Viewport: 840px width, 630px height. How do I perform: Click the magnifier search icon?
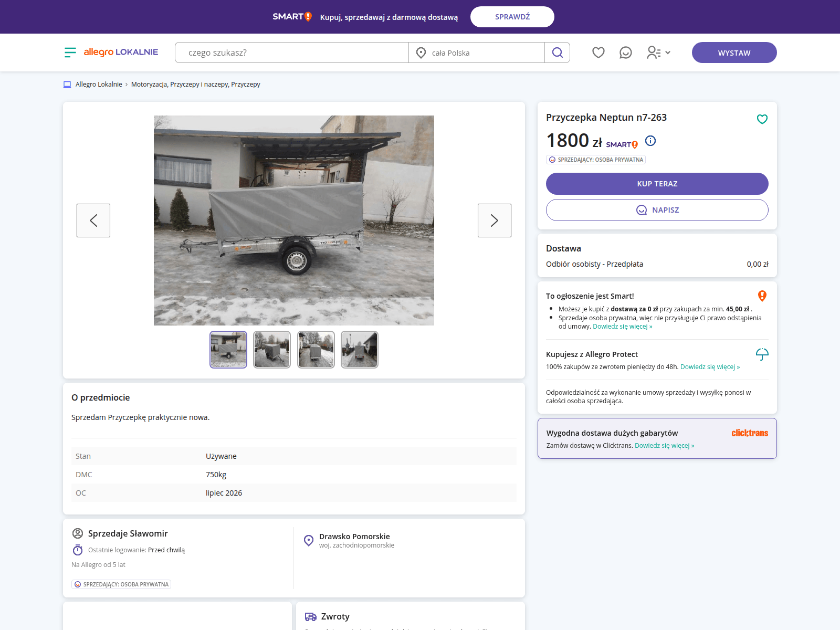tap(557, 52)
